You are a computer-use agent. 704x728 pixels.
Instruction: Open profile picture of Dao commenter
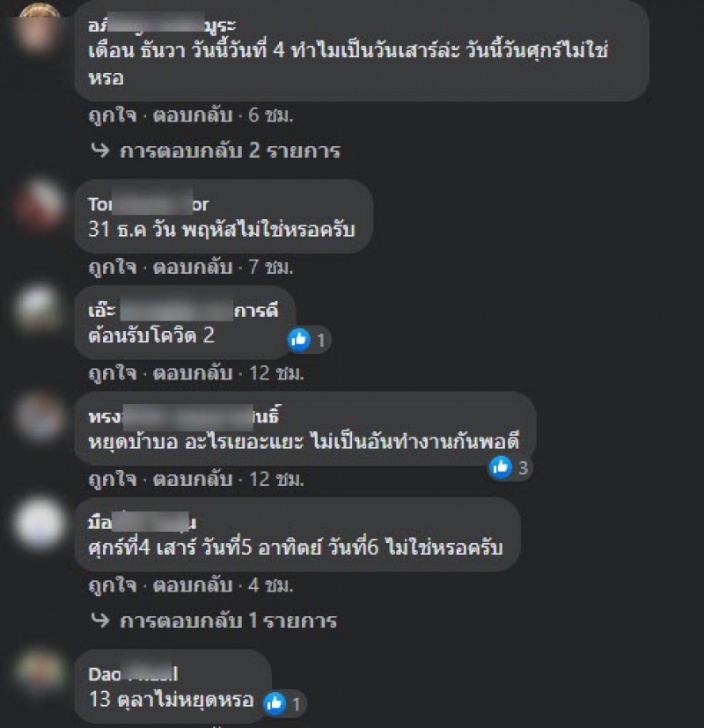(x=40, y=672)
